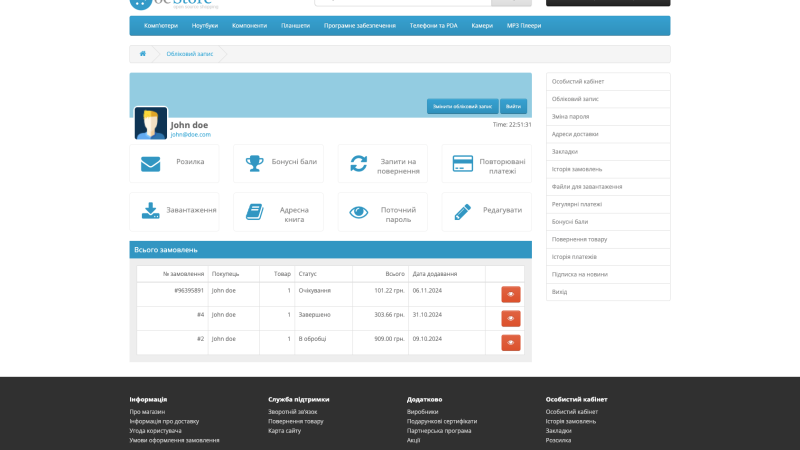The width and height of the screenshot is (800, 450).
Task: Open the Камери category
Action: 482,26
